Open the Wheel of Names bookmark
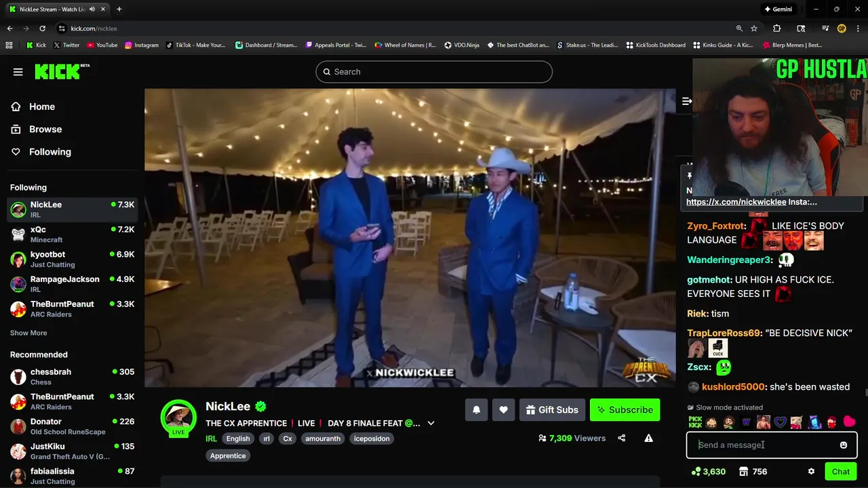 (406, 45)
